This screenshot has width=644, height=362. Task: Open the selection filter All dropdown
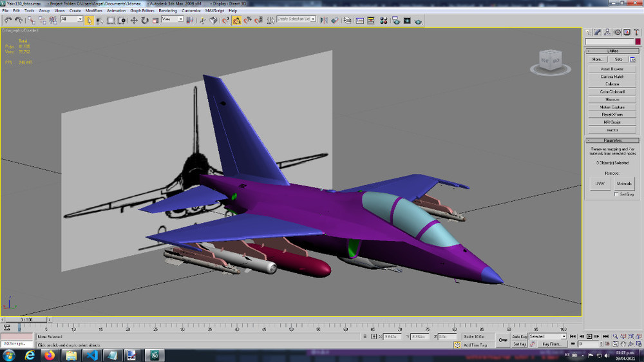coord(71,19)
